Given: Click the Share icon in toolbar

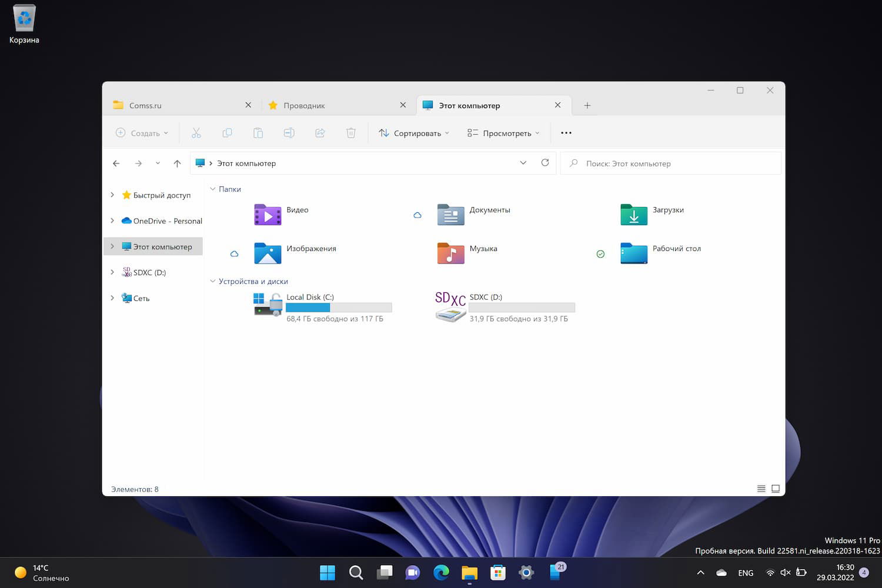Looking at the screenshot, I should 320,133.
